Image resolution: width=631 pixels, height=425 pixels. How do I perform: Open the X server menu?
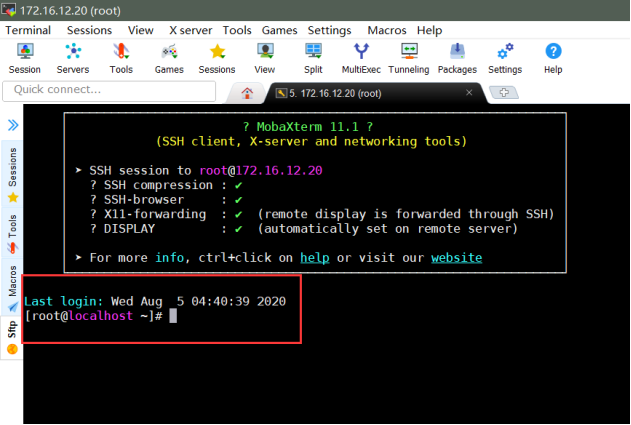(x=190, y=30)
